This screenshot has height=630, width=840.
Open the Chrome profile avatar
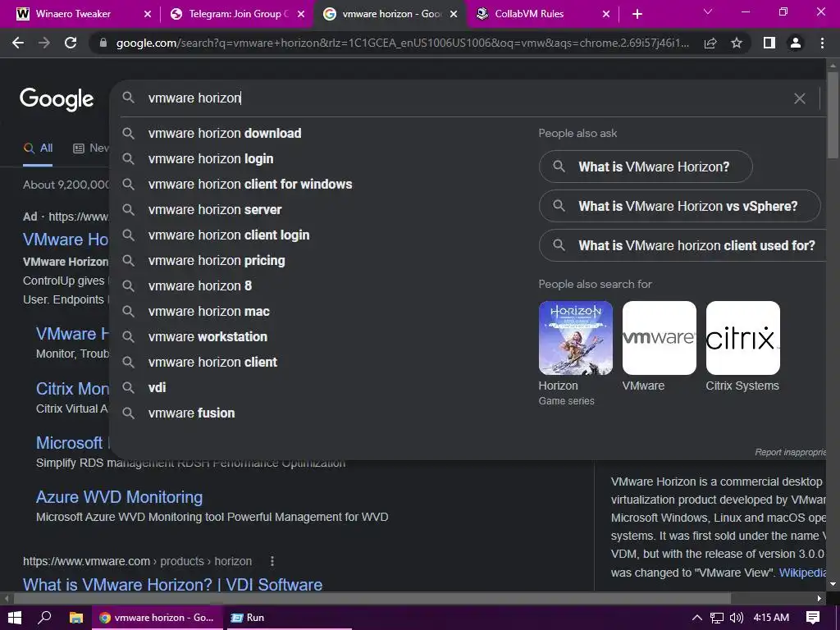[x=796, y=43]
